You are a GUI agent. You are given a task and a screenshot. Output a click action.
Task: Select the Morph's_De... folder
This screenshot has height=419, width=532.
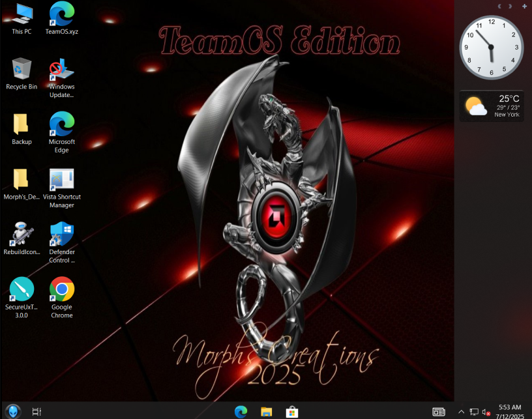coord(22,184)
